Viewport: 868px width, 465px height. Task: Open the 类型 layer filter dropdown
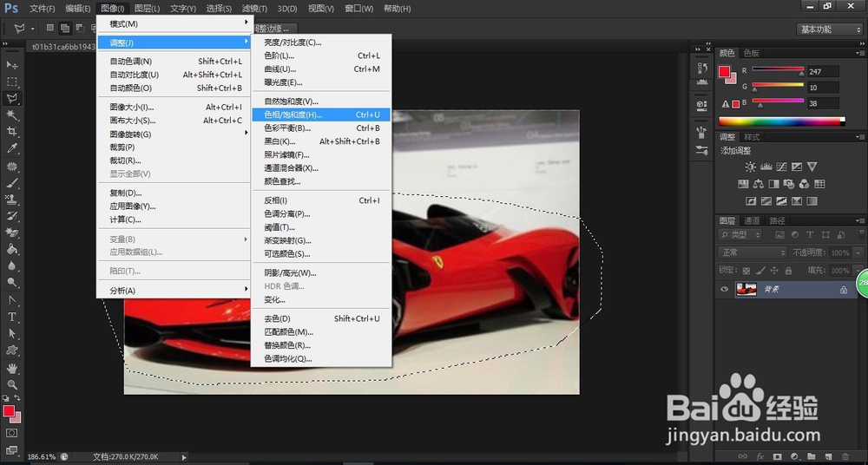tap(740, 235)
